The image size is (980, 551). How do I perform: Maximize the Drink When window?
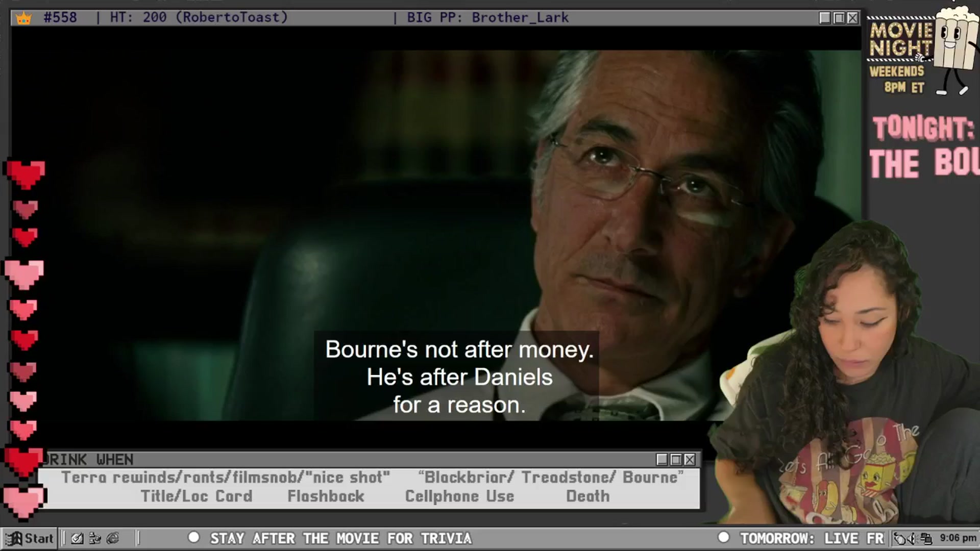tap(676, 460)
